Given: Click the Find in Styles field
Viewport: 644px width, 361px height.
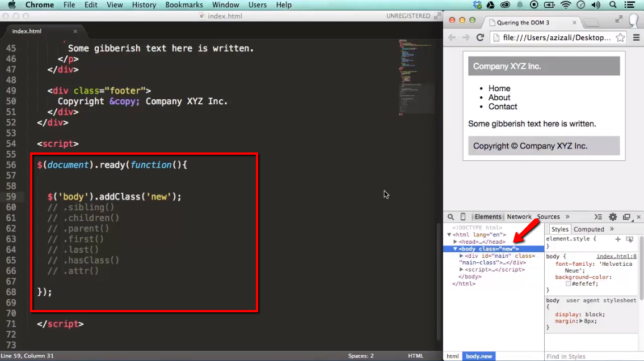Looking at the screenshot, I should pos(591,356).
